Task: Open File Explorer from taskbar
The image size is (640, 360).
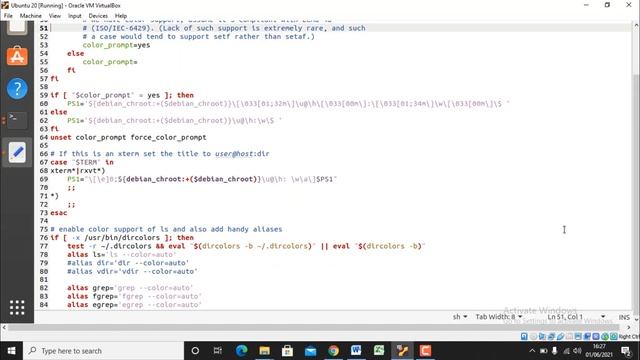Action: (x=264, y=351)
